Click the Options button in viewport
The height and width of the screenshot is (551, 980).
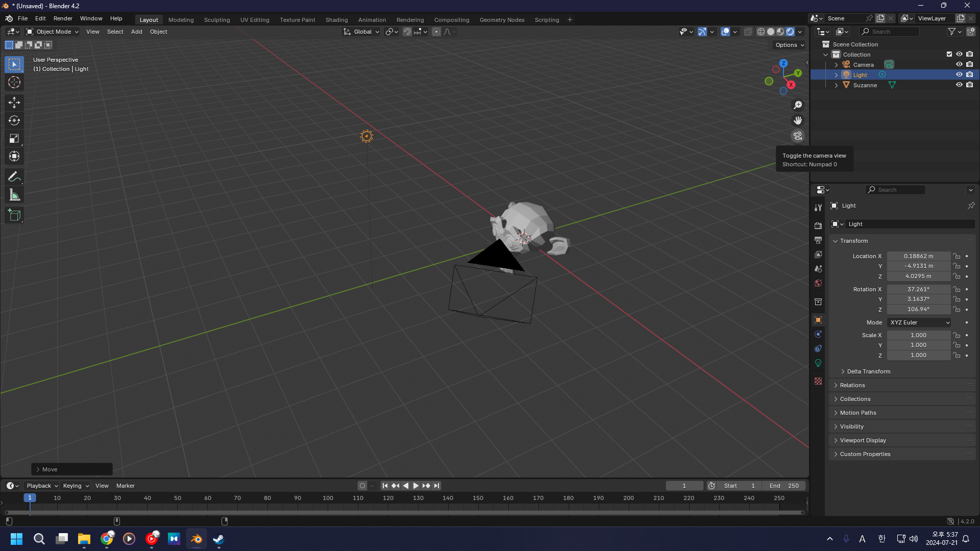tap(790, 45)
